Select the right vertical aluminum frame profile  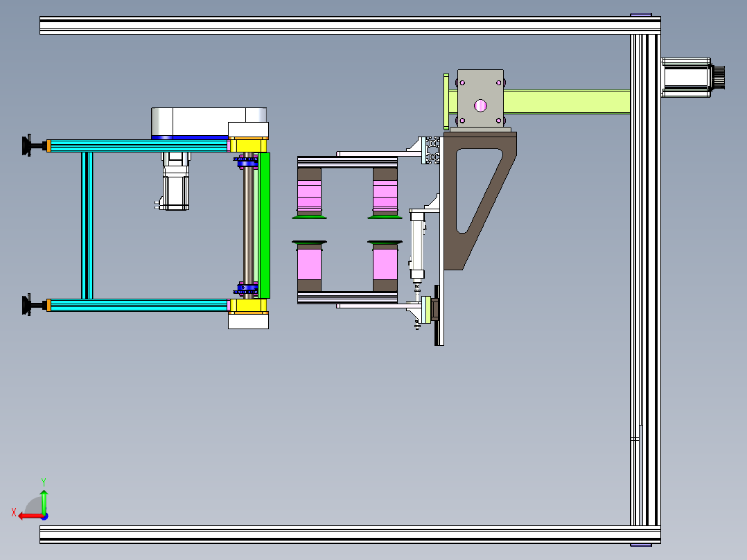[x=645, y=280]
